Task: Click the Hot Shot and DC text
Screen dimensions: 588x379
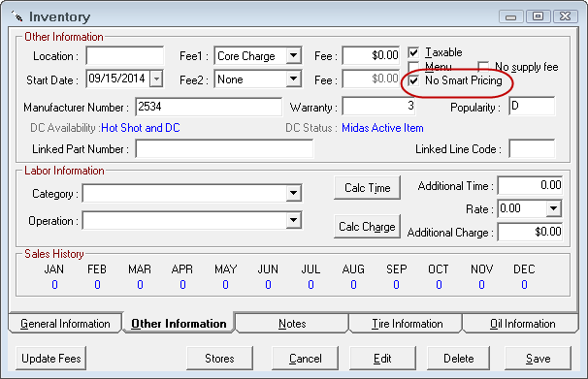Action: pyautogui.click(x=141, y=128)
